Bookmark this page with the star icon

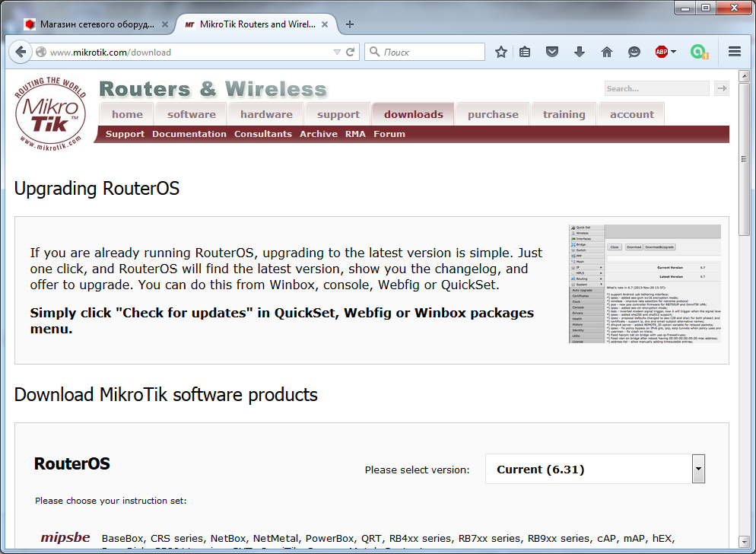(500, 52)
